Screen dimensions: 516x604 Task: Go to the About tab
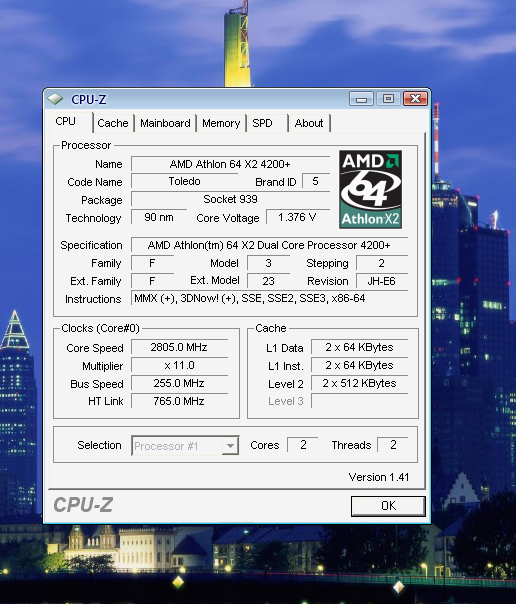point(309,123)
